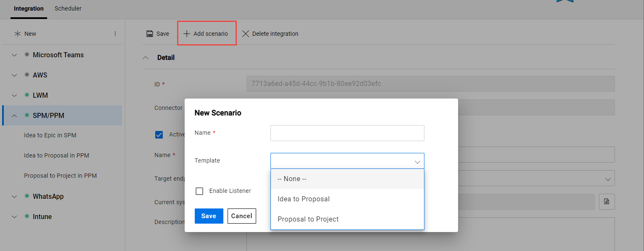Click the Save disk icon in toolbar
644x251 pixels.
coord(149,33)
